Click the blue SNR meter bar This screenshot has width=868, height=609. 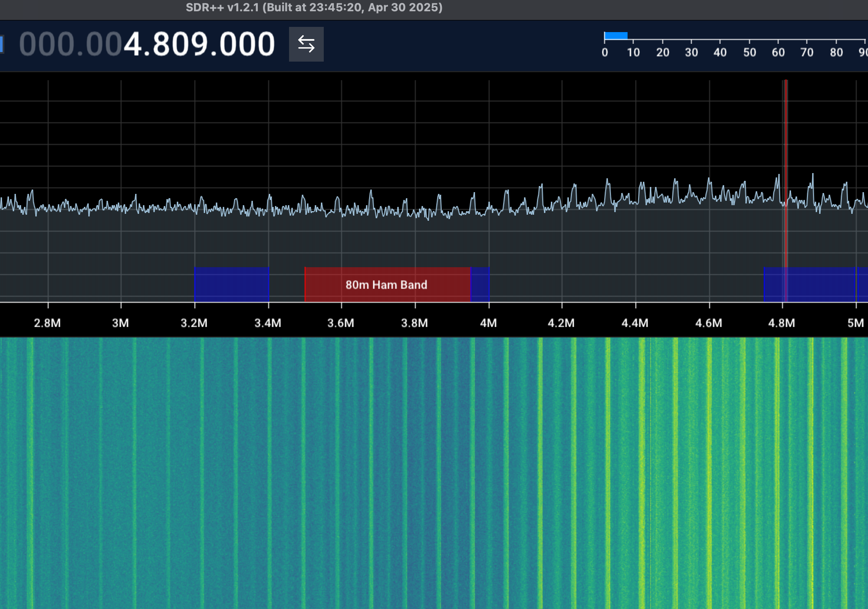(616, 36)
